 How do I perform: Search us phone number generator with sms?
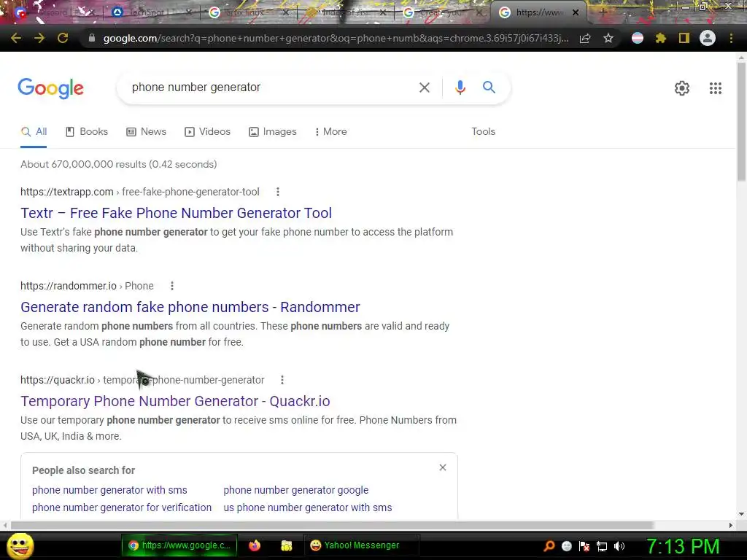308,507
